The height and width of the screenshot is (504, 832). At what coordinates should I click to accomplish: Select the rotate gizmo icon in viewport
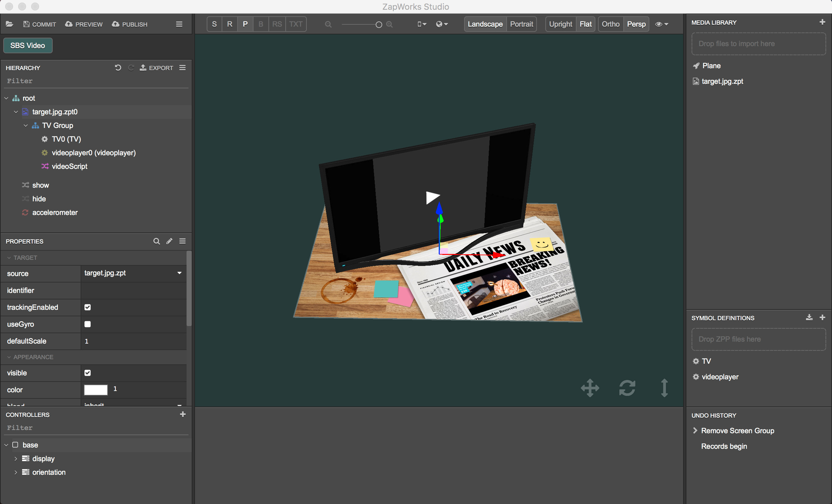[627, 388]
